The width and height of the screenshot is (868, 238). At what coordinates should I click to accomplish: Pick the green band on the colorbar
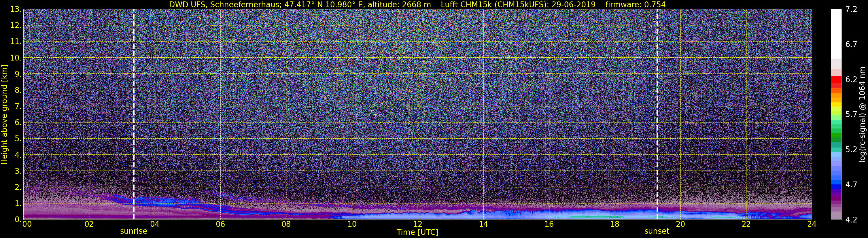click(836, 135)
